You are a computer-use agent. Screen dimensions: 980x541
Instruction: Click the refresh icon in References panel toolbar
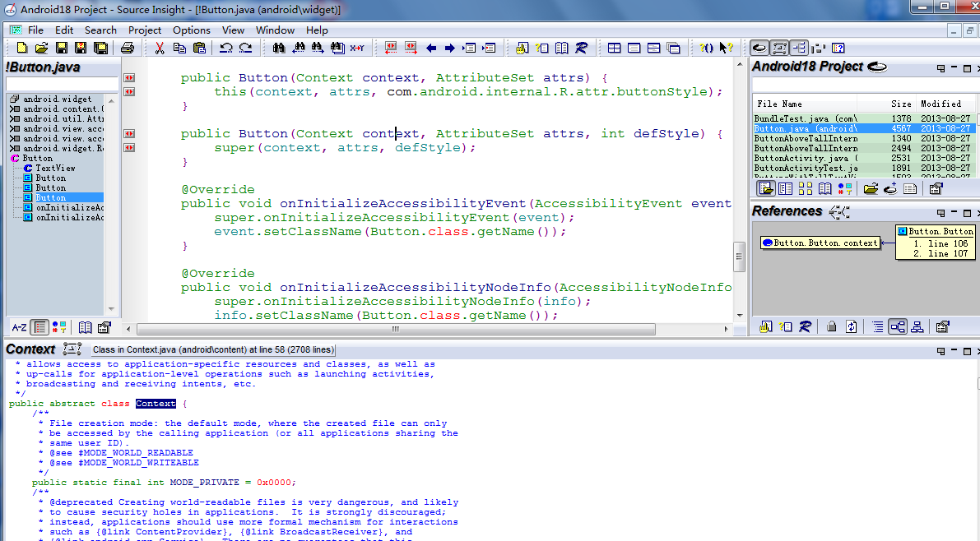pos(852,326)
